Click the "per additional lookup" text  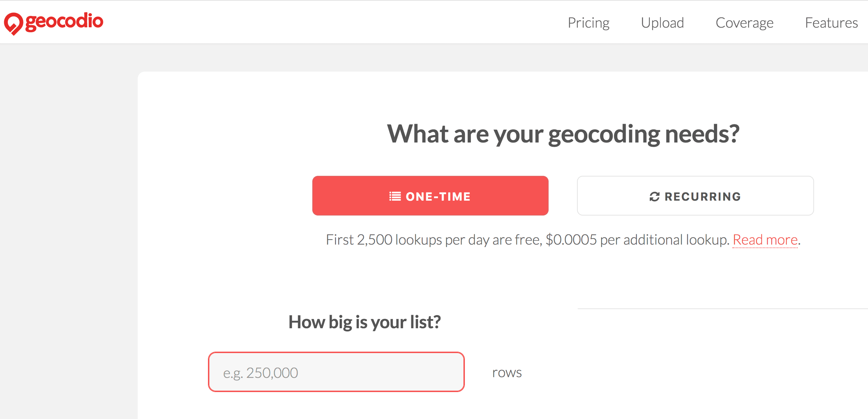click(x=664, y=240)
